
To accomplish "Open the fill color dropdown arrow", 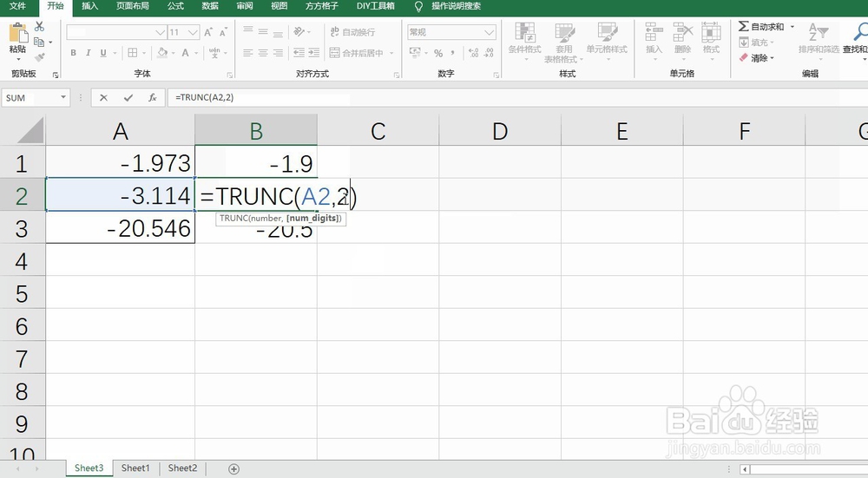I will [x=173, y=53].
